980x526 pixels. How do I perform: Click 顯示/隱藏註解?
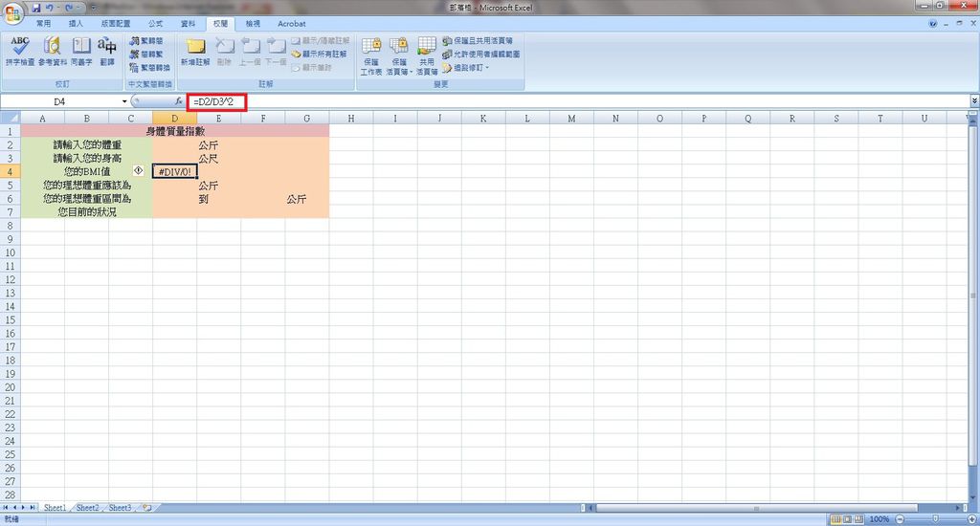[321, 40]
